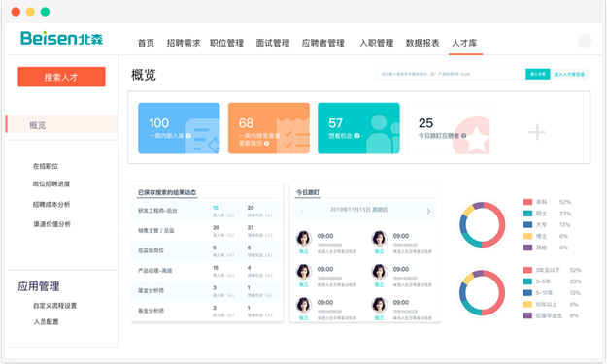Viewport: 607px width, 364px height.
Task: Click the 产品经理-高级 row
Action: tap(207, 271)
